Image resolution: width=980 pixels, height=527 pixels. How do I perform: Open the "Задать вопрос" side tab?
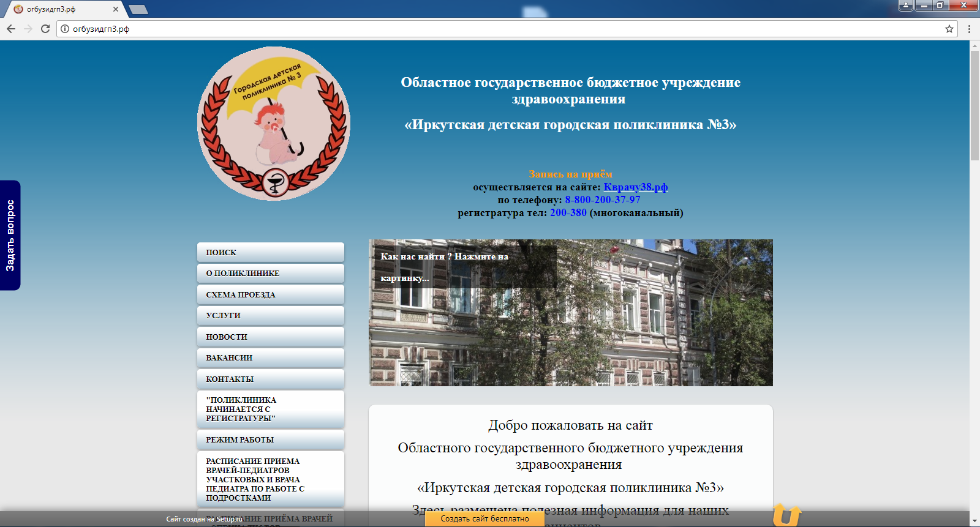[x=10, y=235]
